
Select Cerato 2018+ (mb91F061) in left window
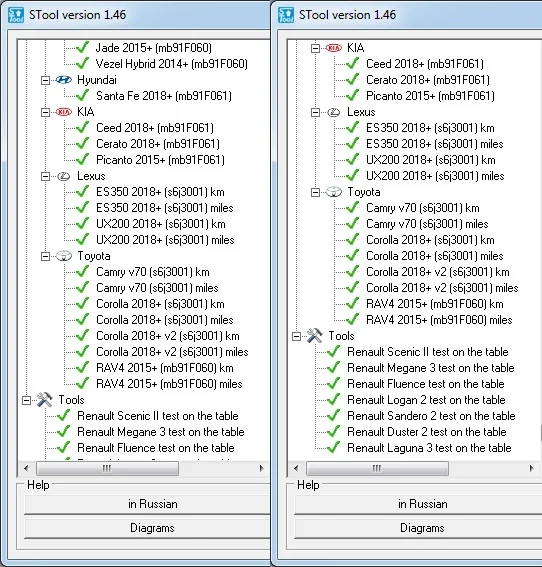pos(158,144)
